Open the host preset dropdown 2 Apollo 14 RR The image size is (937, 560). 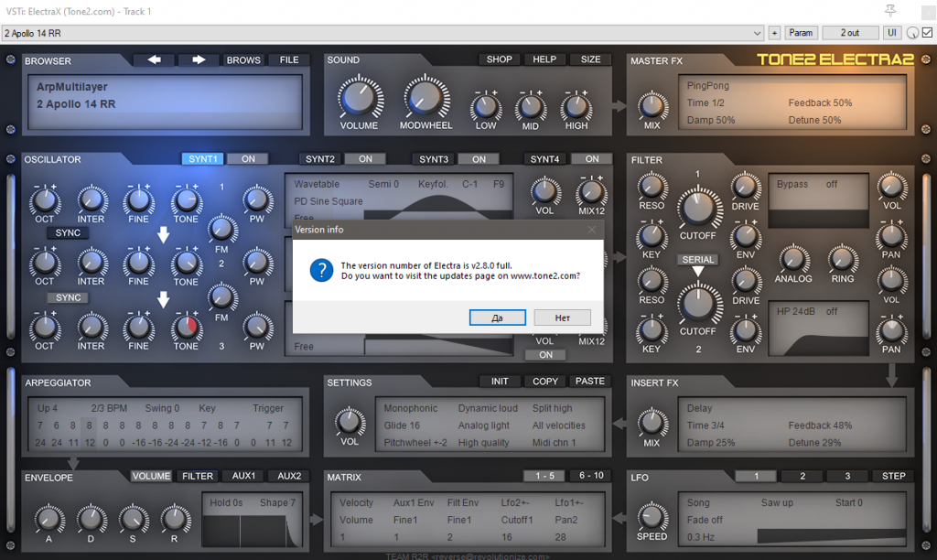click(x=383, y=33)
